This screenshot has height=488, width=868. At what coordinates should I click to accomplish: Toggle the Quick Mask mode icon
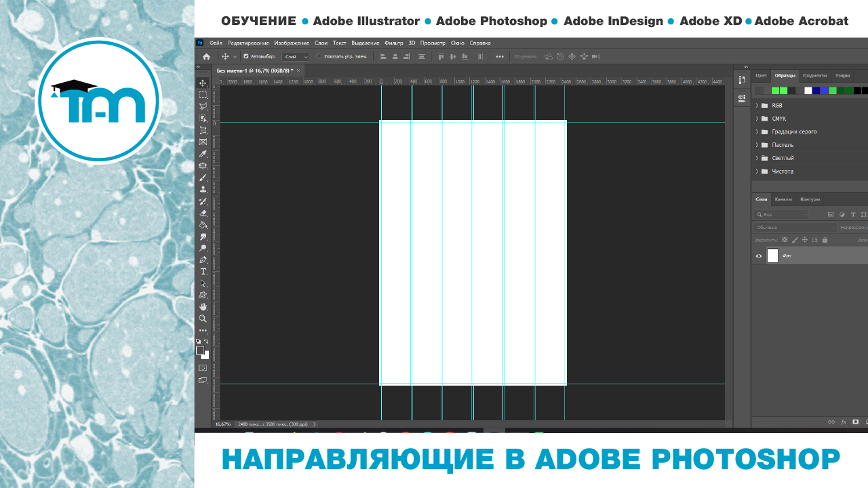click(203, 368)
